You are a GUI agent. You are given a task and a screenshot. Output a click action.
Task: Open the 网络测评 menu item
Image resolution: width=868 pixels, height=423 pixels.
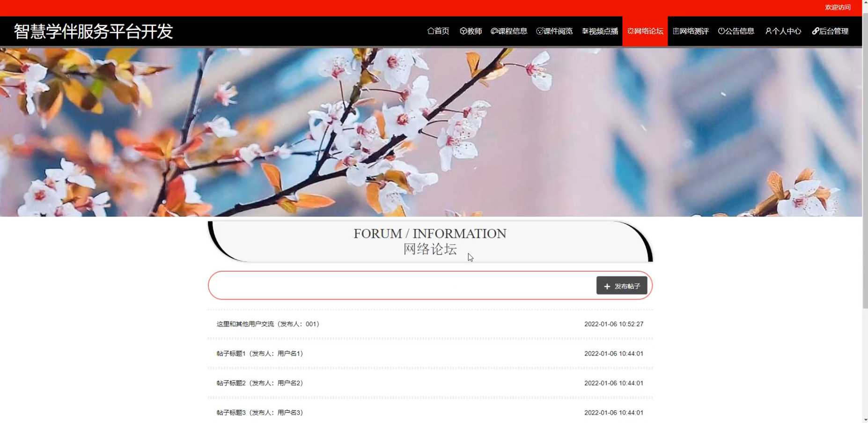[691, 31]
